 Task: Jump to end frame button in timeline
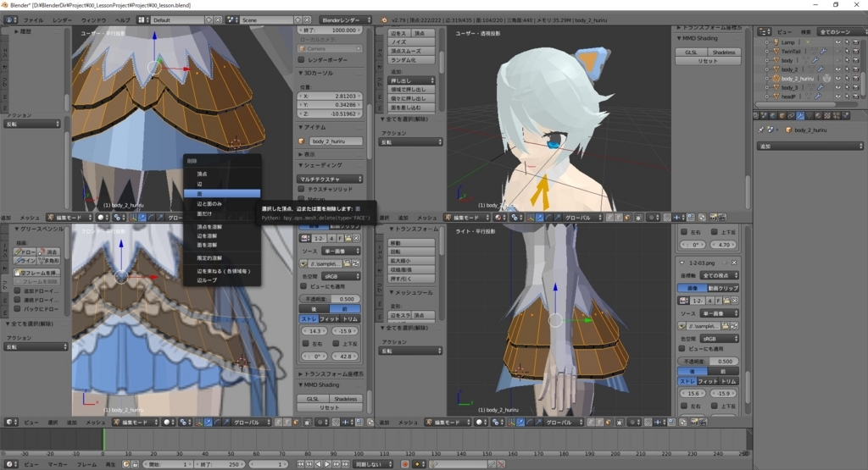point(346,464)
